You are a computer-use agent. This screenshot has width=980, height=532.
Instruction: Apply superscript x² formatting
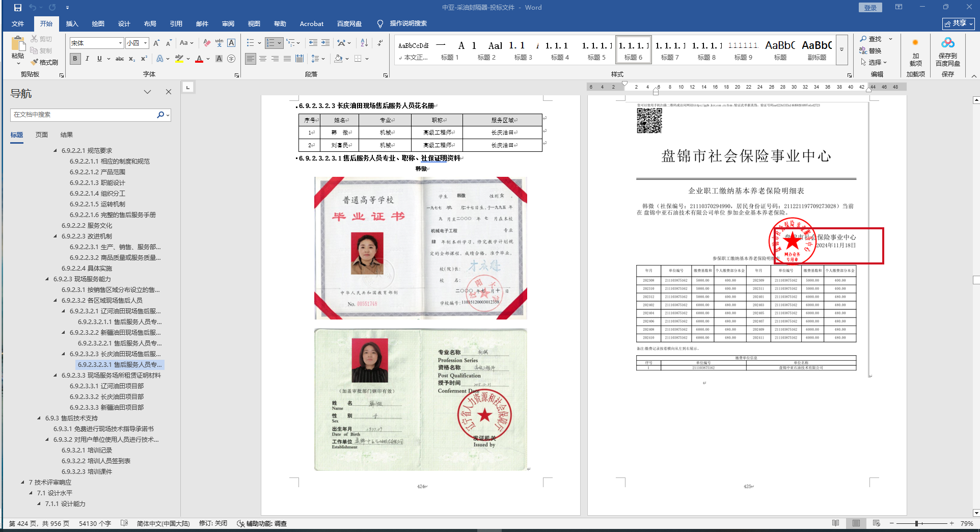(x=144, y=59)
